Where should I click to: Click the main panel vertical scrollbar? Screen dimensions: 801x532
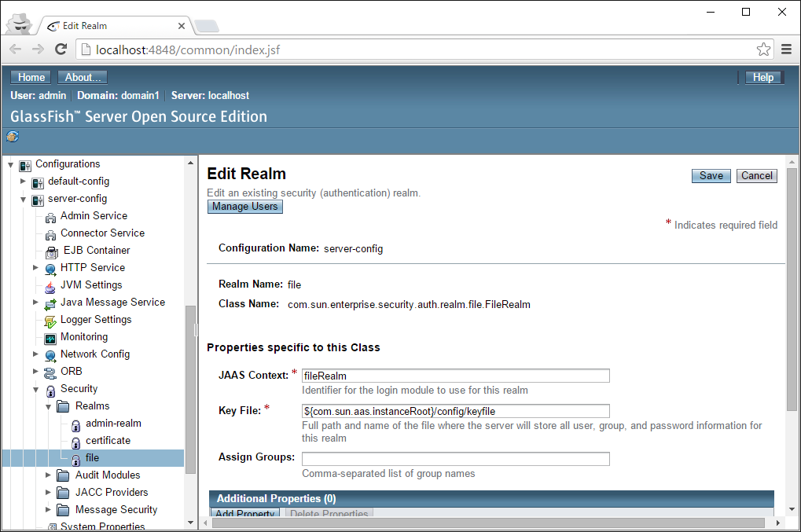tap(792, 289)
